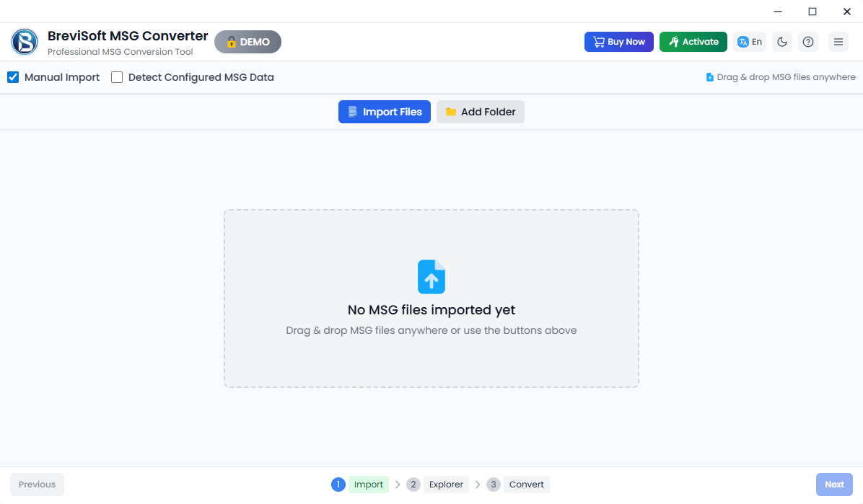
Task: Click the Add Folder button
Action: (480, 112)
